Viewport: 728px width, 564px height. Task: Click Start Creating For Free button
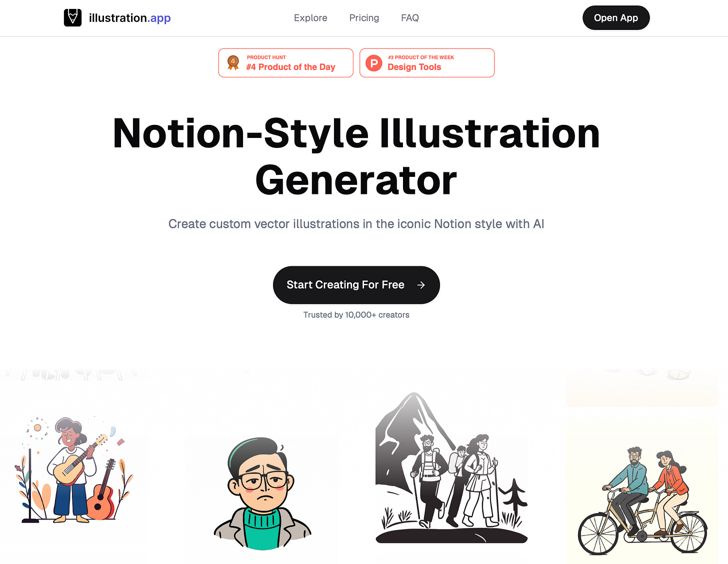coord(356,285)
